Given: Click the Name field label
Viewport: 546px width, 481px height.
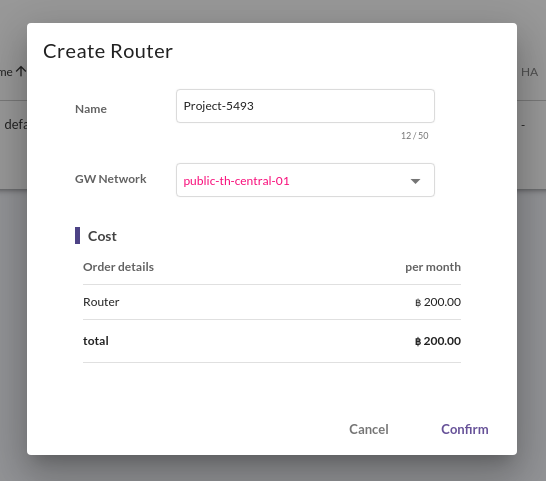Looking at the screenshot, I should tap(91, 109).
